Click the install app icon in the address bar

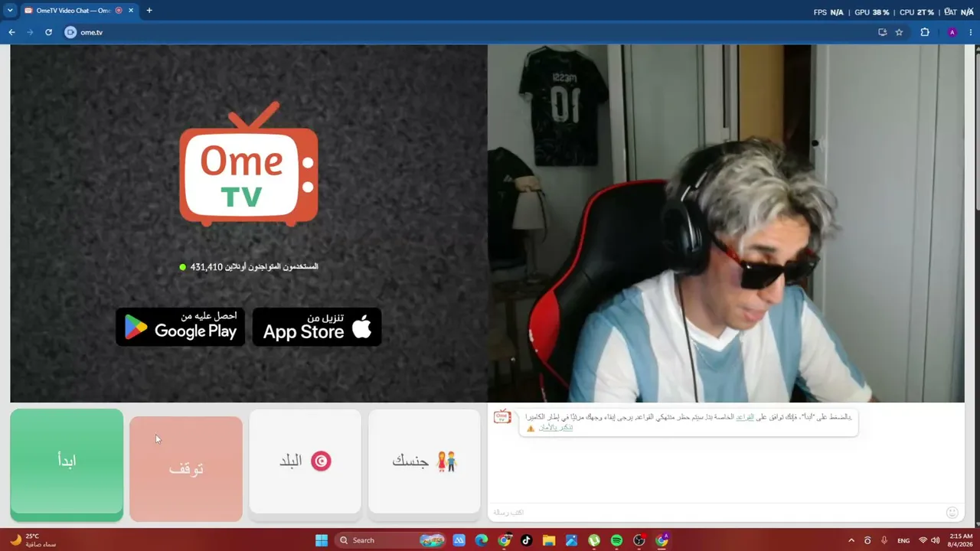click(x=882, y=32)
